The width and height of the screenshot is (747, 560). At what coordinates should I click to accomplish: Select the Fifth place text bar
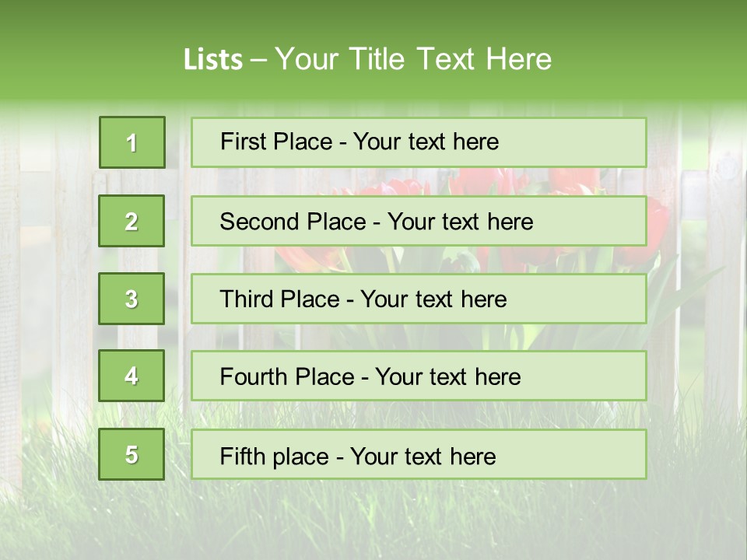point(419,453)
